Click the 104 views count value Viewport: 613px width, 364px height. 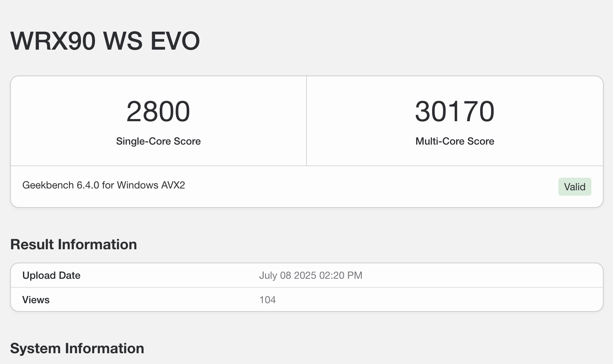(267, 300)
